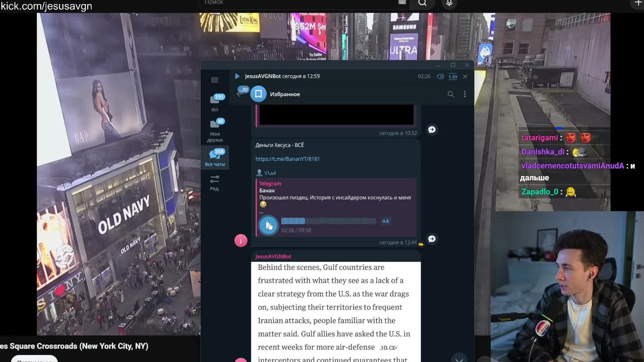Click the 02:26 / 09:58 voice message timer
Viewport: 644px width, 362px height.
click(296, 230)
